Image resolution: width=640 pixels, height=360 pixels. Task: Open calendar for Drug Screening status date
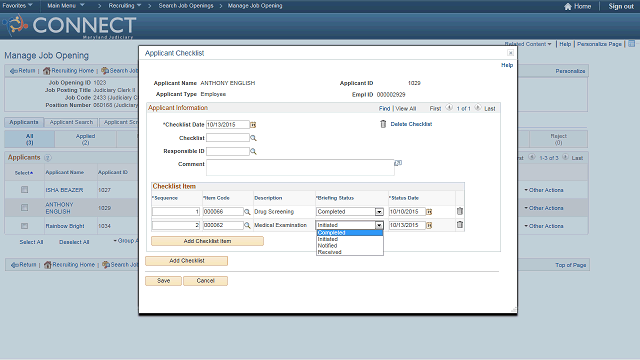(x=429, y=212)
